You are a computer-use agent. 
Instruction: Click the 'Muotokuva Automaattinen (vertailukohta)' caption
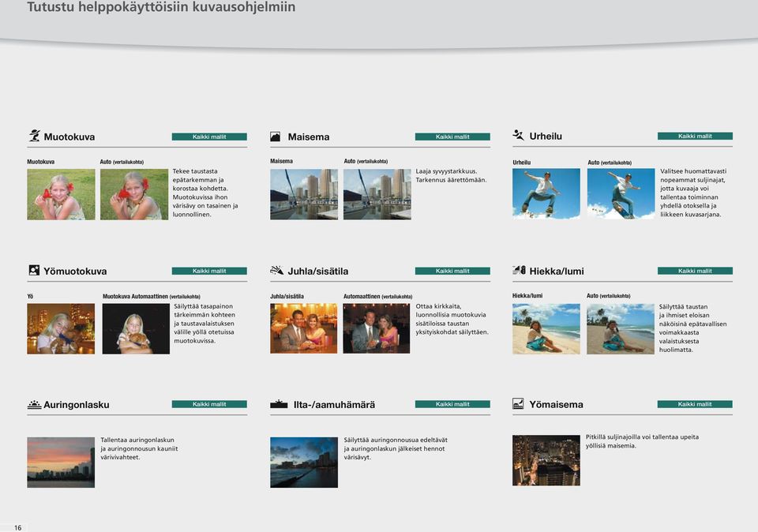click(x=152, y=296)
